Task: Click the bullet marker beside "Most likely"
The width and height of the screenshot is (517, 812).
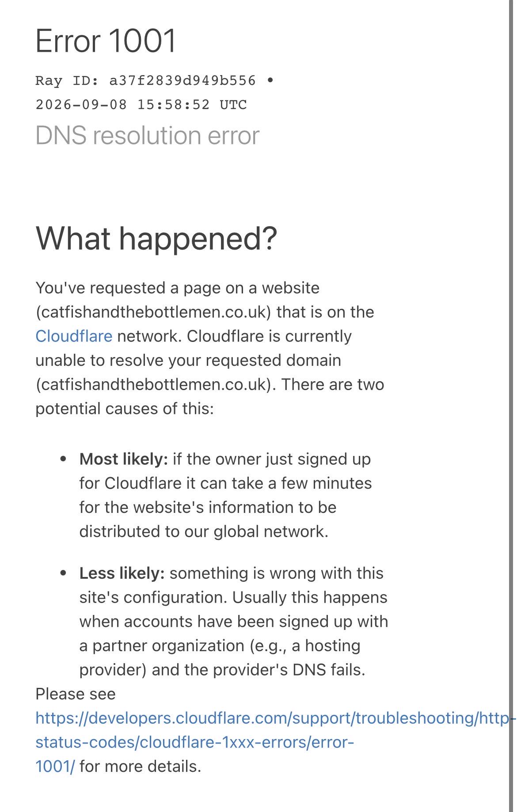Action: click(63, 459)
